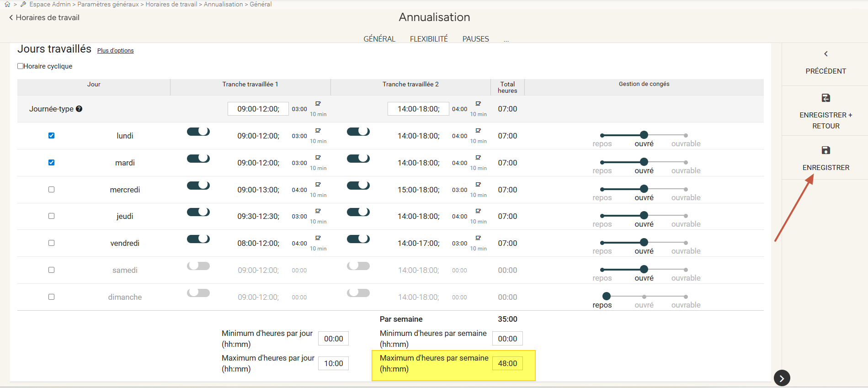Click the Journée-type help question mark icon
868x388 pixels.
point(79,109)
